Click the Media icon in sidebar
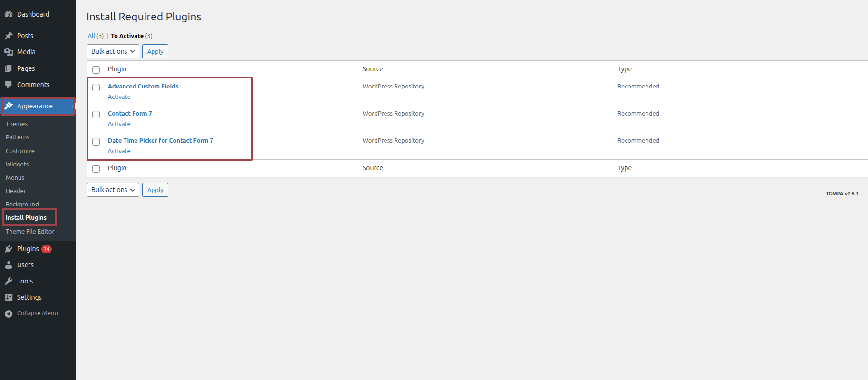This screenshot has height=380, width=868. 9,52
